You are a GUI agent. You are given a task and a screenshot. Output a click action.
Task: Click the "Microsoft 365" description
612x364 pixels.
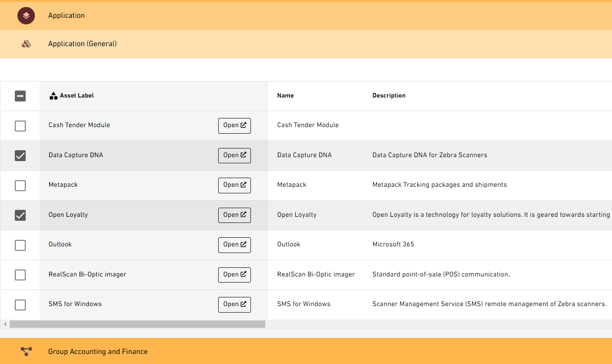click(393, 244)
